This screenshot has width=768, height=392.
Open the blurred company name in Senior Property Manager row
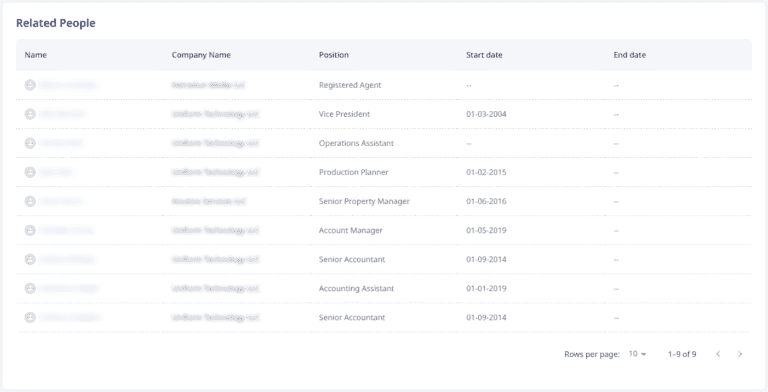click(209, 201)
